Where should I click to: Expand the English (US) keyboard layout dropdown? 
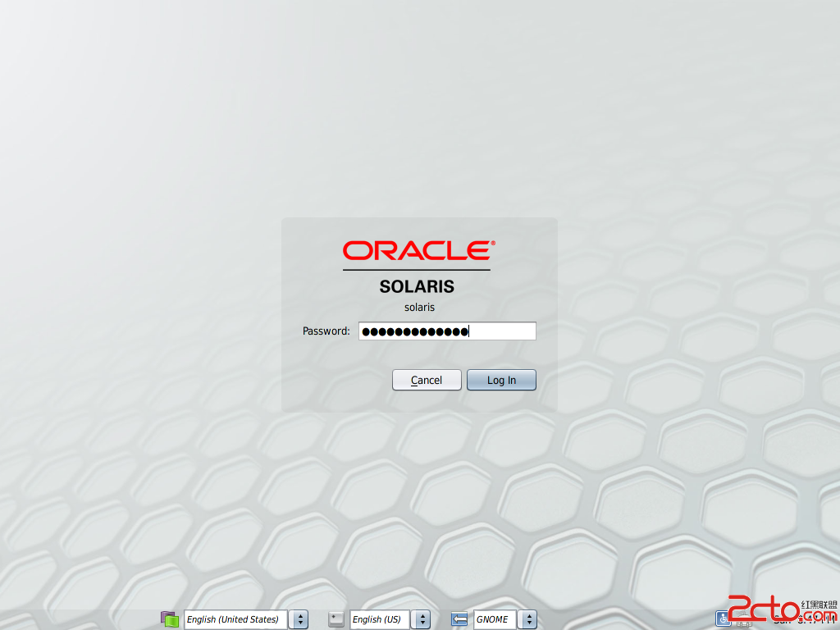pyautogui.click(x=390, y=619)
